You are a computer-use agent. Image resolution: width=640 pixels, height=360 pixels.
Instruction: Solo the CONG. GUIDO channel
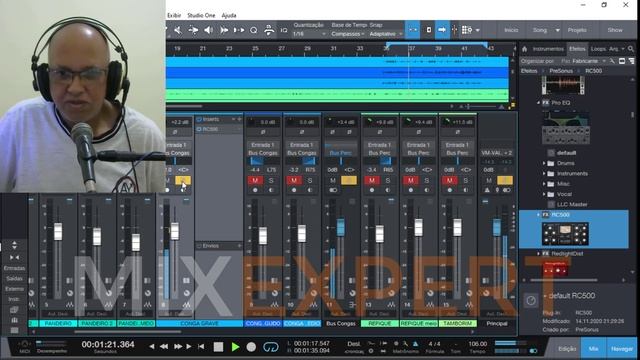(x=271, y=180)
